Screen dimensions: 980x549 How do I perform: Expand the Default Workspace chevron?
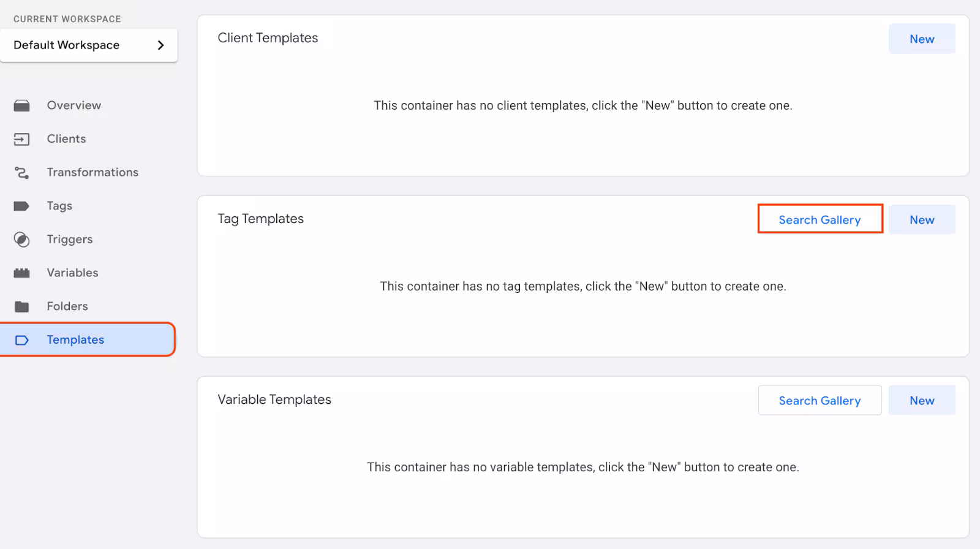[160, 45]
